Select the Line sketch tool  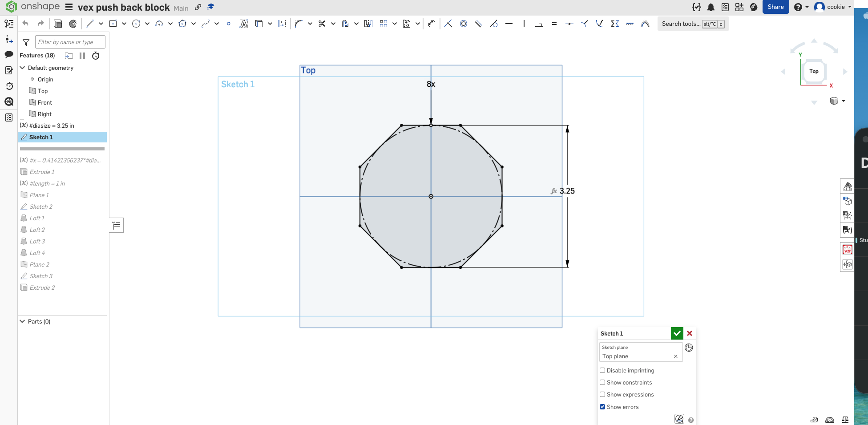[90, 24]
